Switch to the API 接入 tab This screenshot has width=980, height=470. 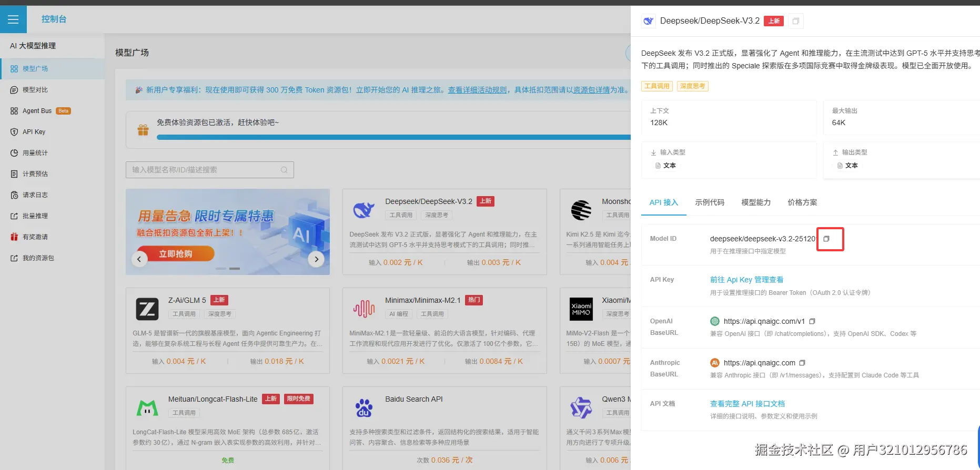coord(663,202)
